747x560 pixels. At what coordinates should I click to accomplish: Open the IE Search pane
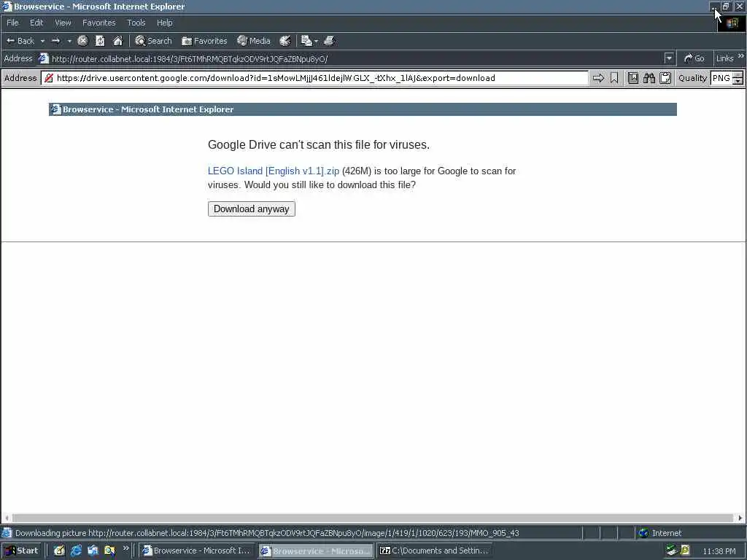click(153, 41)
